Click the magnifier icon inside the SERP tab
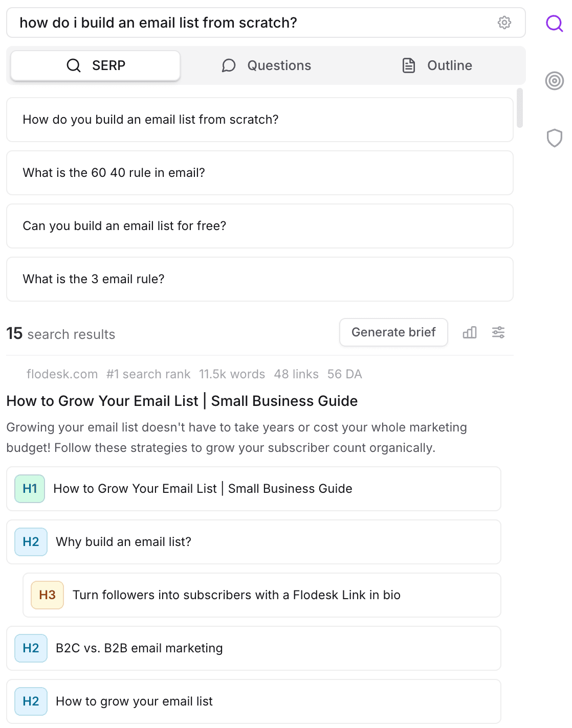The image size is (572, 728). (73, 65)
